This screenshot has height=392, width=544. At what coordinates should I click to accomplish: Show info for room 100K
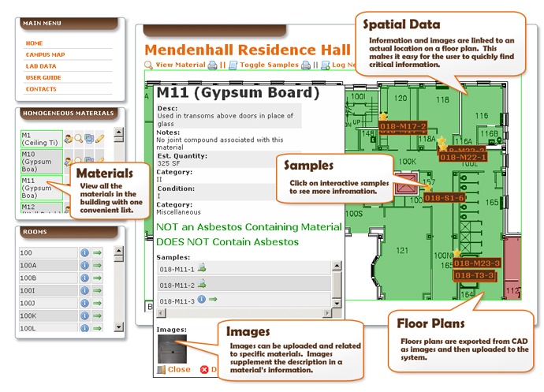click(84, 315)
